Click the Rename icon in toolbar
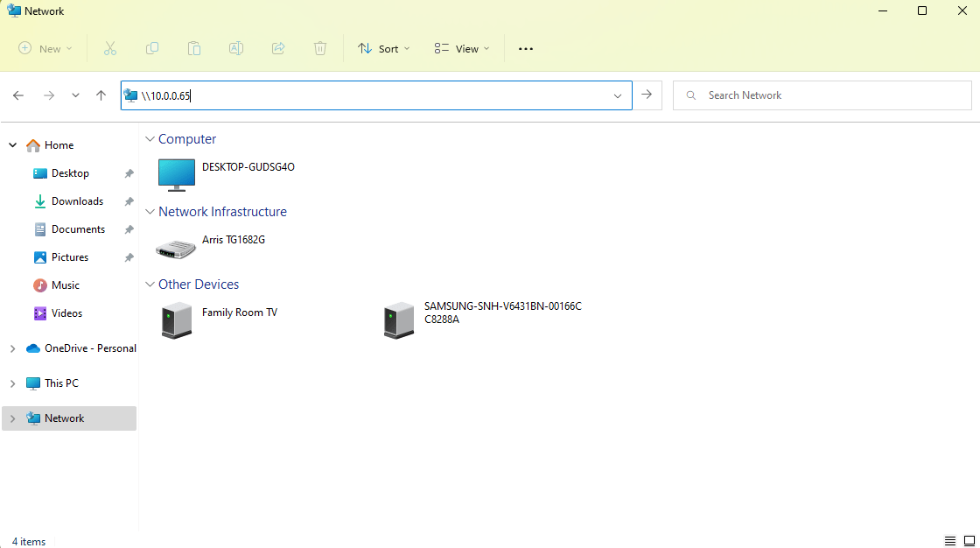 [236, 48]
